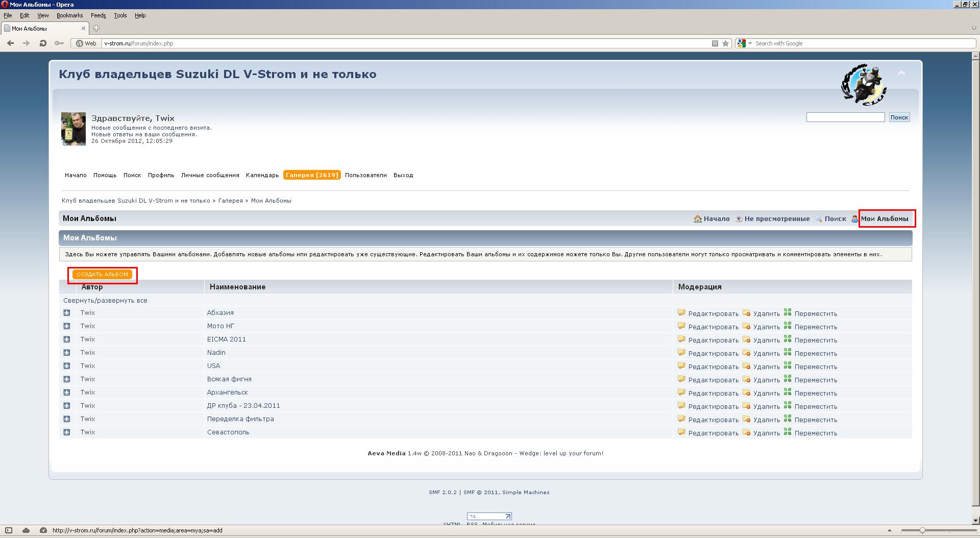This screenshot has width=980, height=538.
Task: Click Переместить for the Севастополь album
Action: point(816,433)
